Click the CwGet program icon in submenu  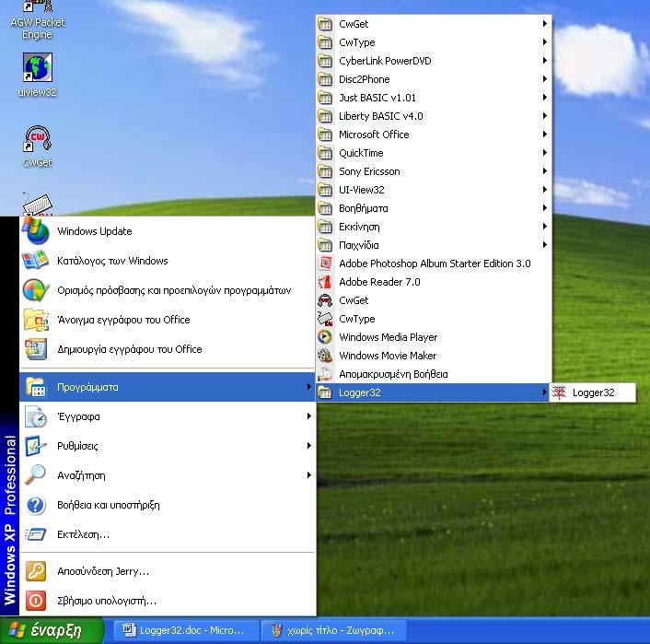(x=325, y=300)
